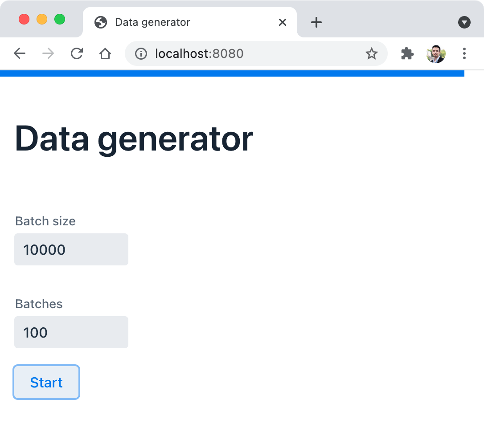Click the green zoom window control

[x=59, y=19]
